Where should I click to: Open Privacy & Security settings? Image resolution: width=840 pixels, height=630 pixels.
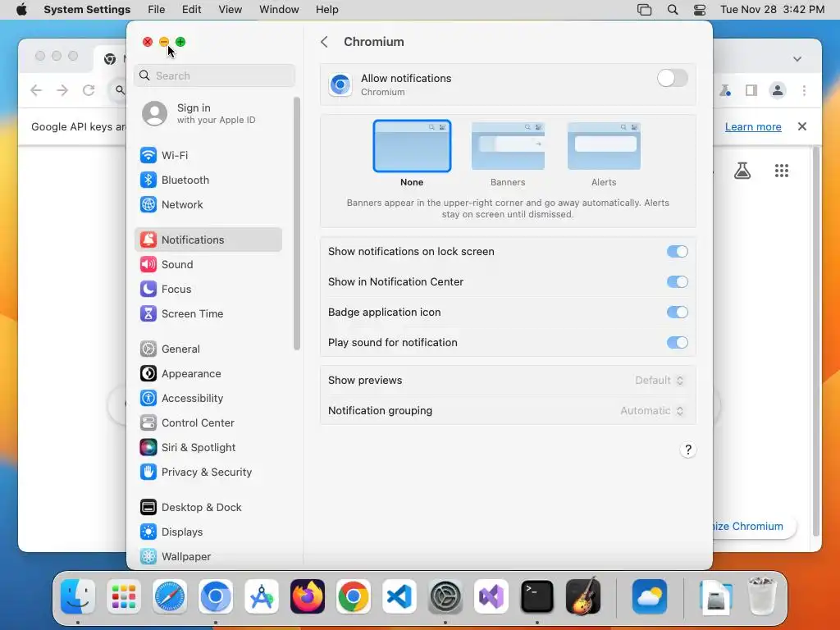pos(208,472)
